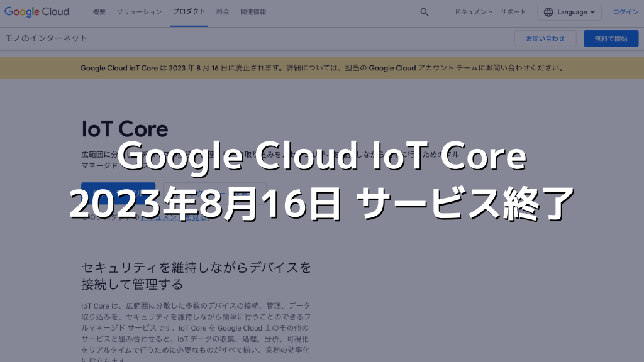
Task: Click the Google Cloud logo
Action: pos(36,11)
